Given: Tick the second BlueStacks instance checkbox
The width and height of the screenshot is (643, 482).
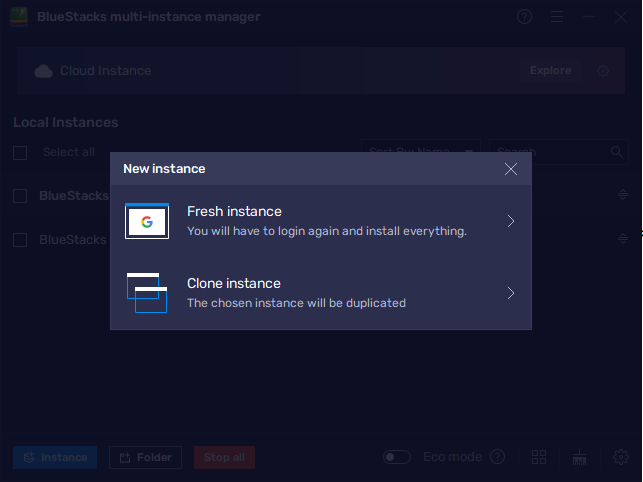Looking at the screenshot, I should [x=20, y=240].
